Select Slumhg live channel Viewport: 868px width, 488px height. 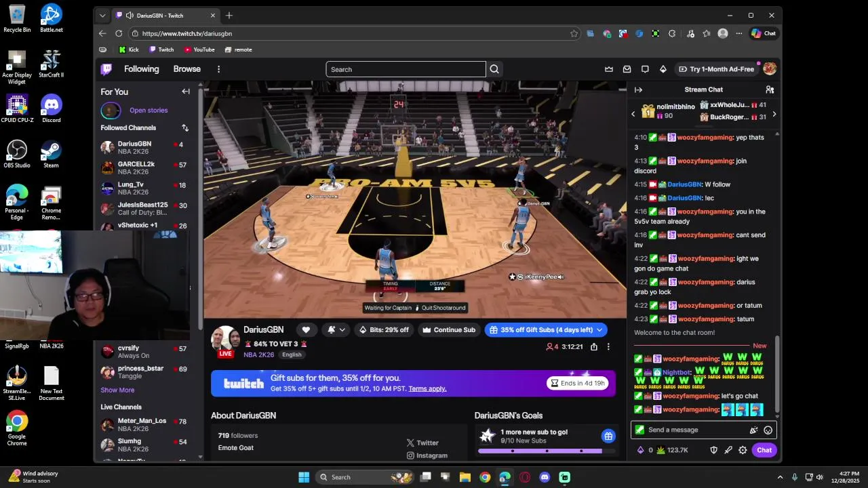tap(144, 445)
